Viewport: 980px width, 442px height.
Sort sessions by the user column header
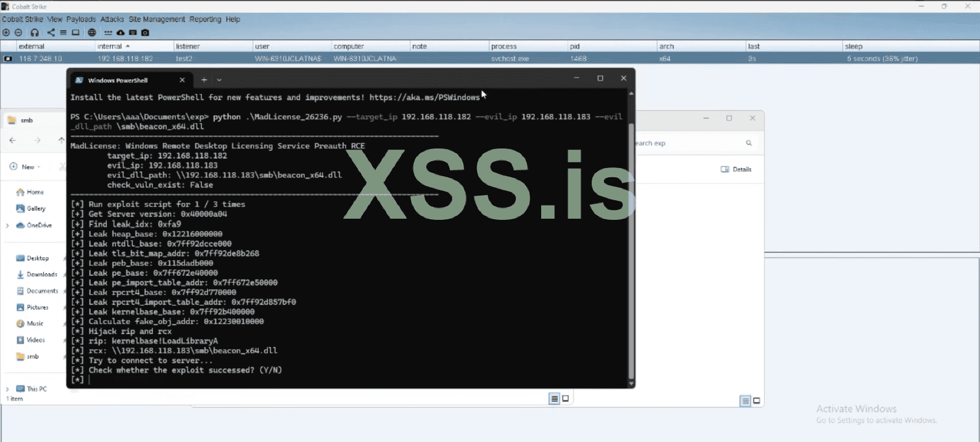[292, 46]
